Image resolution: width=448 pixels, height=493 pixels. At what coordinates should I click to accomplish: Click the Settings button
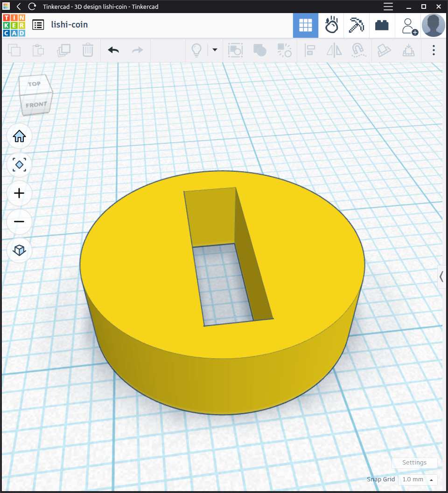pos(414,463)
